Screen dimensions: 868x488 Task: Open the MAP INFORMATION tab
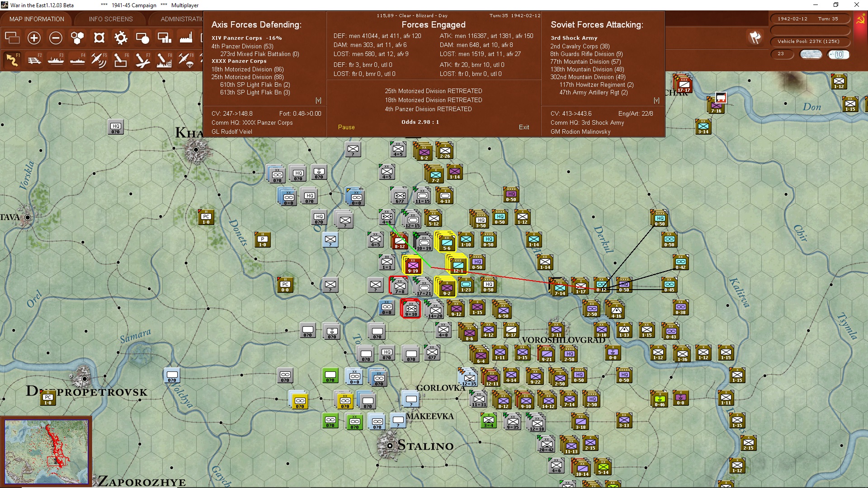point(37,19)
